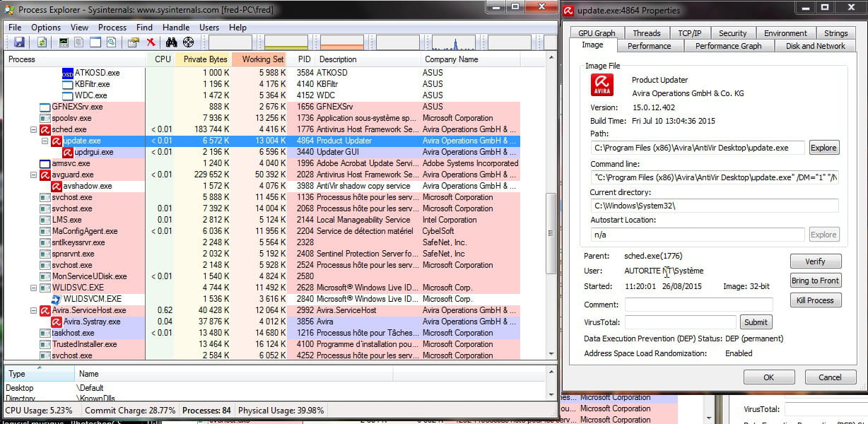868x424 pixels.
Task: Switch to the Performance Graph tab
Action: click(x=728, y=46)
